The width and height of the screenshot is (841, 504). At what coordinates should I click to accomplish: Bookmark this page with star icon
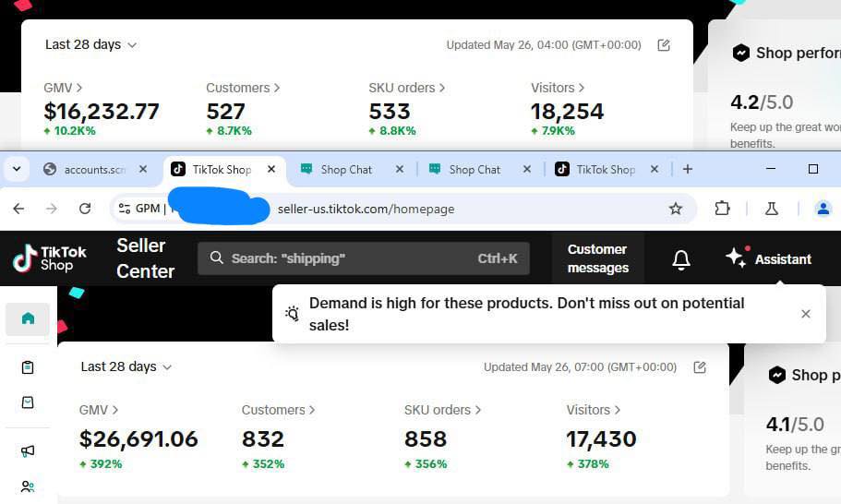pyautogui.click(x=675, y=209)
